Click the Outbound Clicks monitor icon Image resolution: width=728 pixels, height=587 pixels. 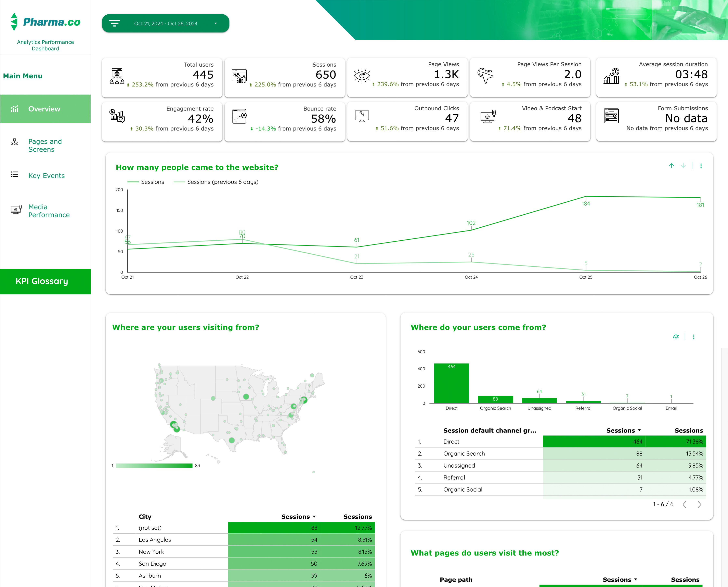click(362, 116)
